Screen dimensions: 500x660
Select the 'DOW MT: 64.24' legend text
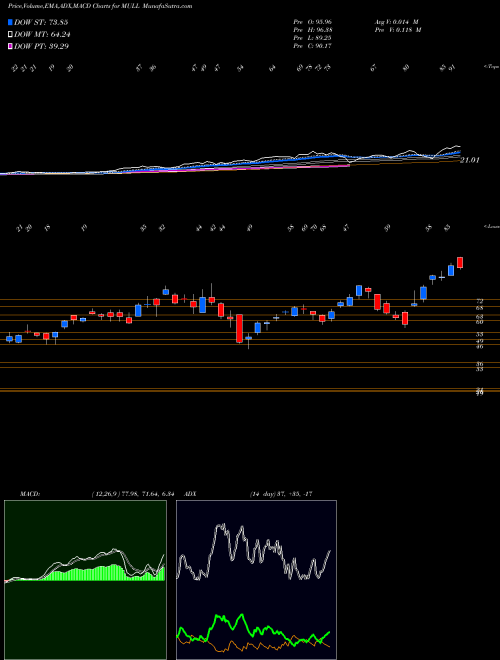pyautogui.click(x=41, y=35)
